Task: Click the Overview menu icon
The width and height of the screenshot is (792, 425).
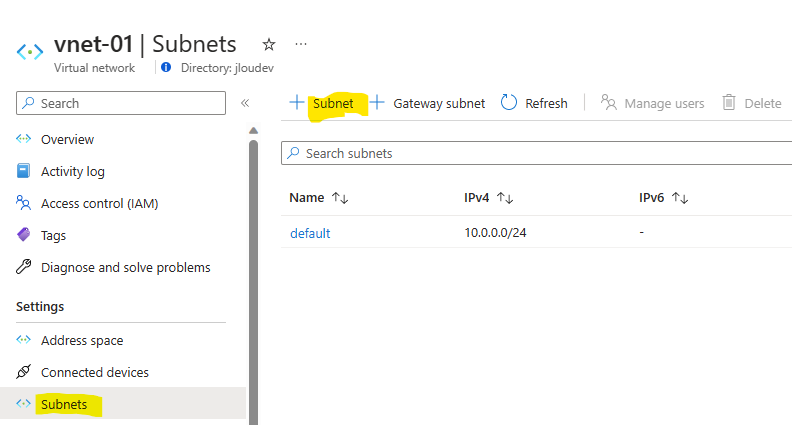Action: [23, 138]
